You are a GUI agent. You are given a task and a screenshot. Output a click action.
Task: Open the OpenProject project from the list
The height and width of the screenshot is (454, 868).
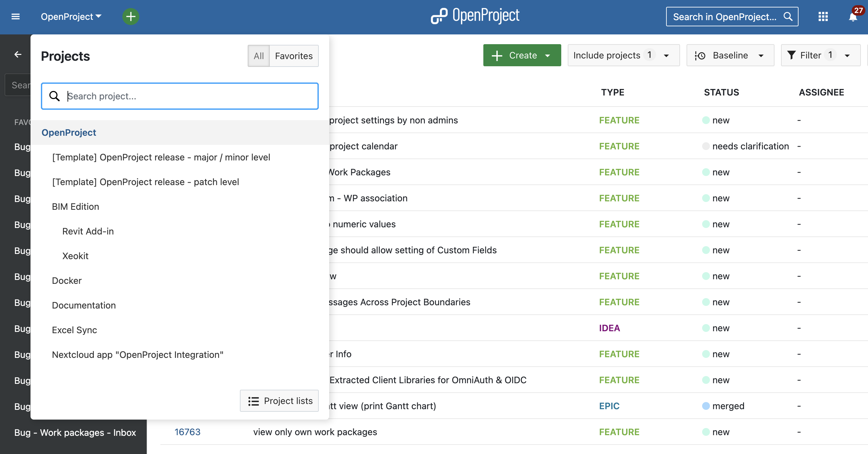(69, 132)
